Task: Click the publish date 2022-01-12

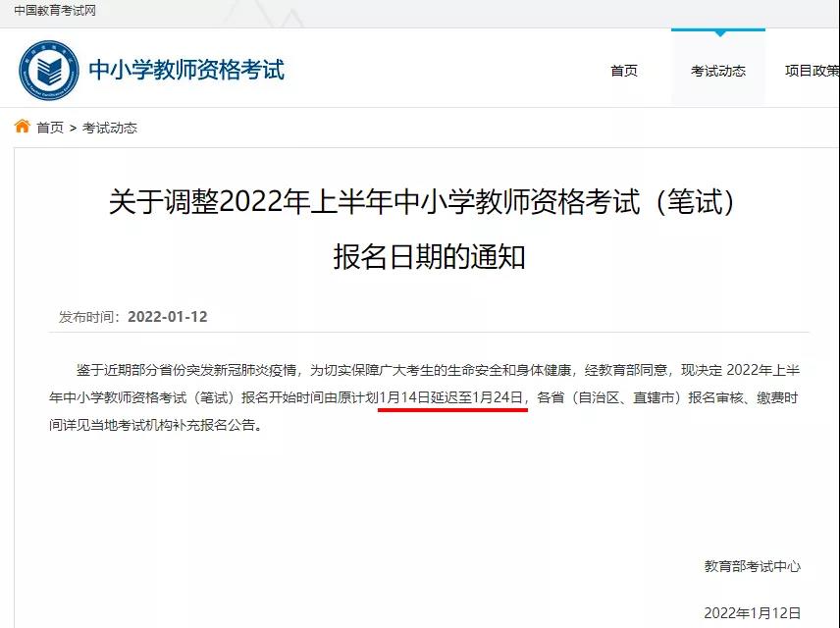Action: (168, 317)
